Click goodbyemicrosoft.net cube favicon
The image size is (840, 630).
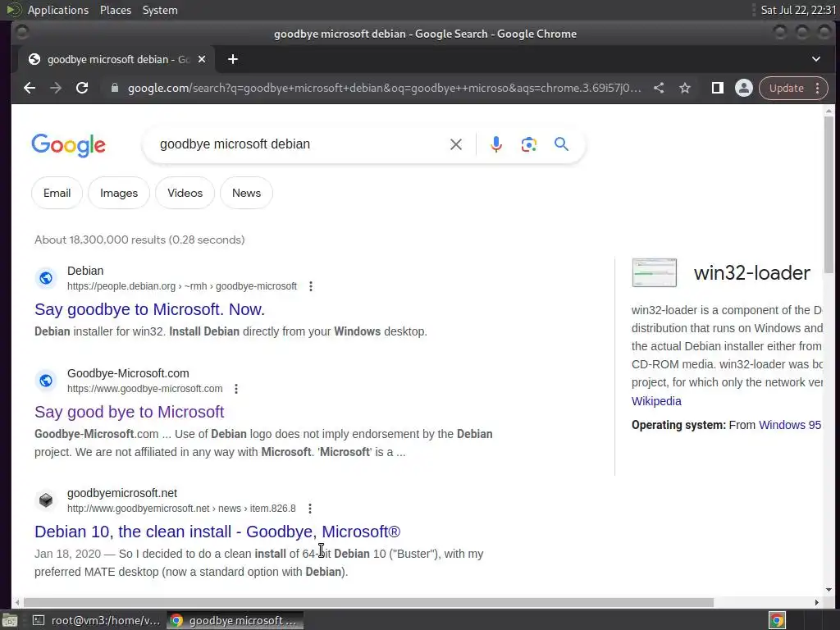[x=46, y=500]
